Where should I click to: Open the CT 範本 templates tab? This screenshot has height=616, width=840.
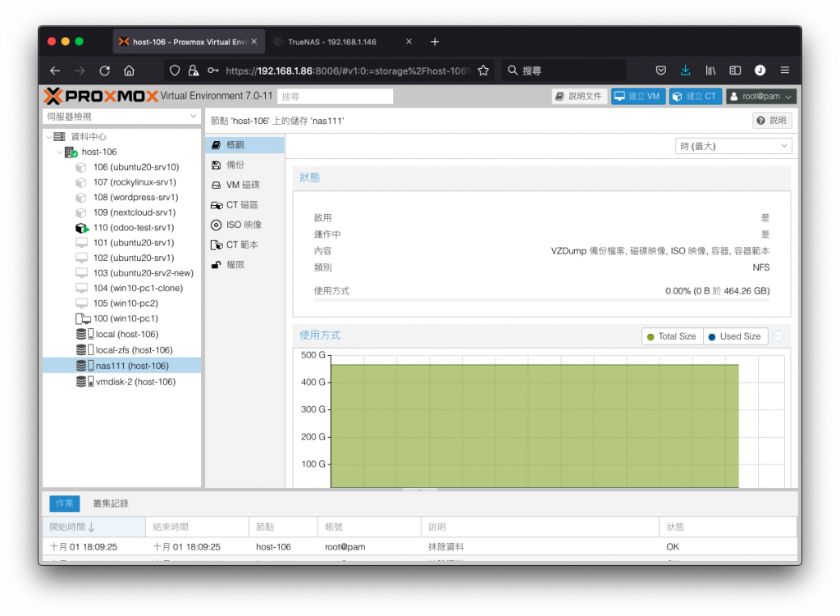pos(244,244)
